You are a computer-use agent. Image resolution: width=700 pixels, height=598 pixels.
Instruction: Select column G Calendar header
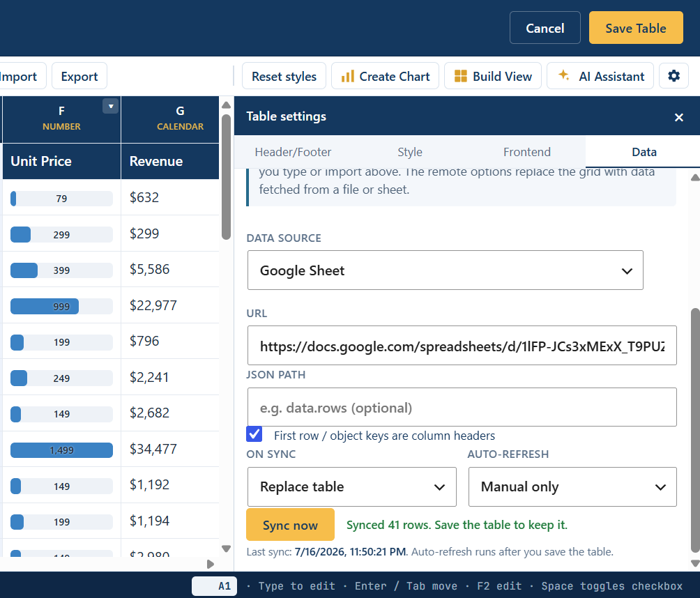click(x=170, y=120)
